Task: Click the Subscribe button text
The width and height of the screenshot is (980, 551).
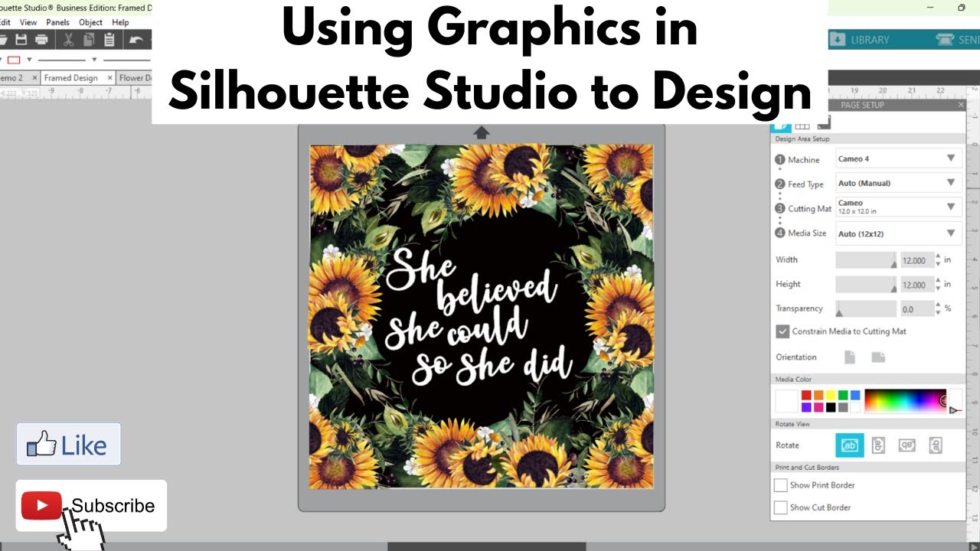Action: click(113, 506)
